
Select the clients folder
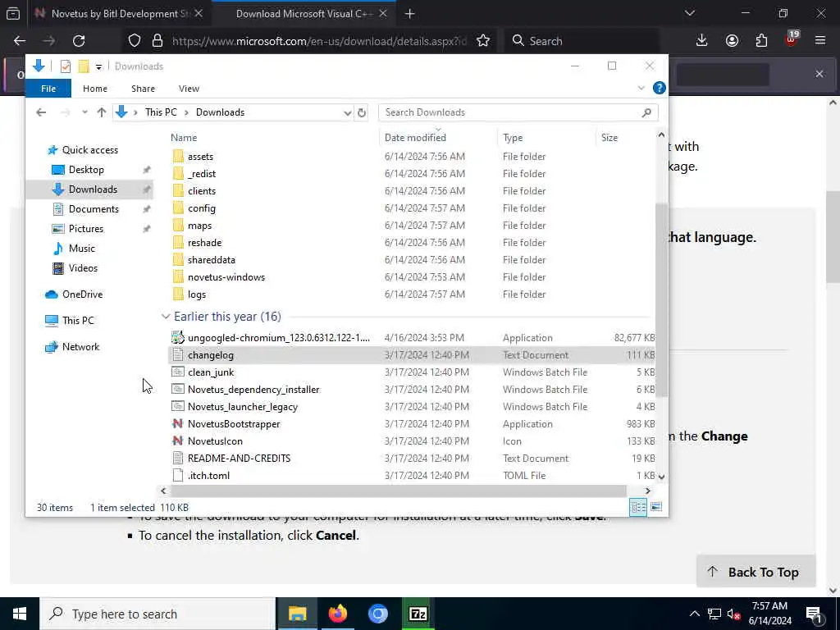click(x=202, y=190)
